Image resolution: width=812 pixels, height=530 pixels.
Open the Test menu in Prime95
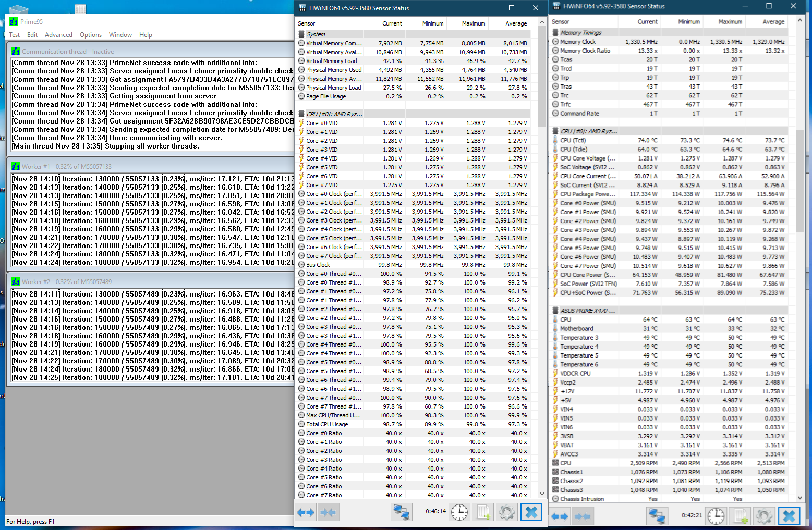14,35
